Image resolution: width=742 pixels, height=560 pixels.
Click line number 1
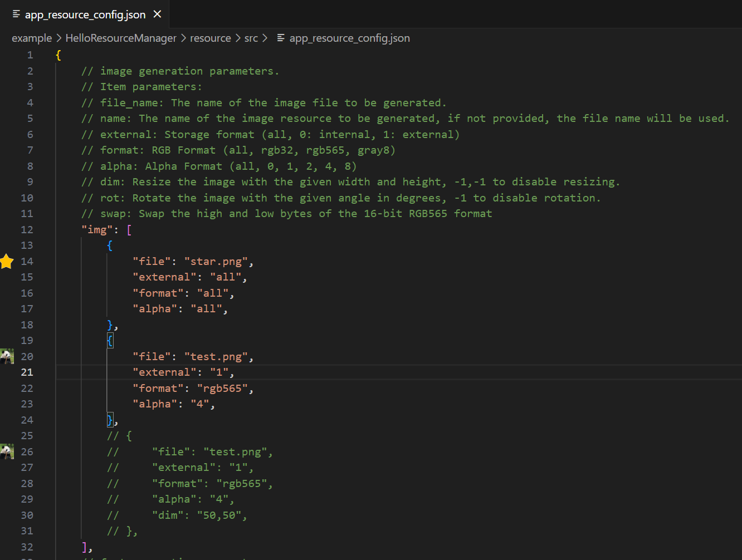coord(30,55)
